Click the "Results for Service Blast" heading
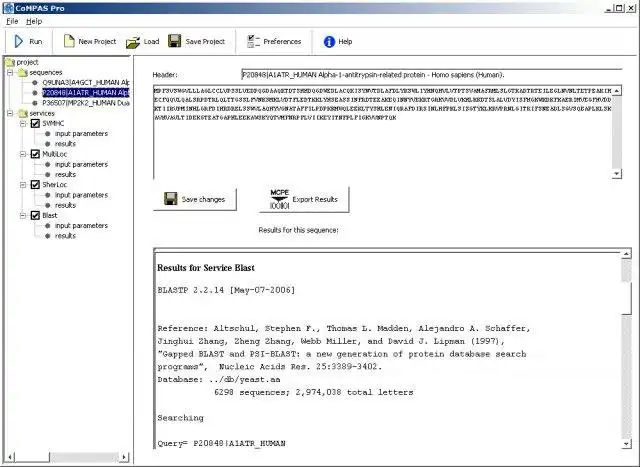This screenshot has width=640, height=467. [206, 268]
